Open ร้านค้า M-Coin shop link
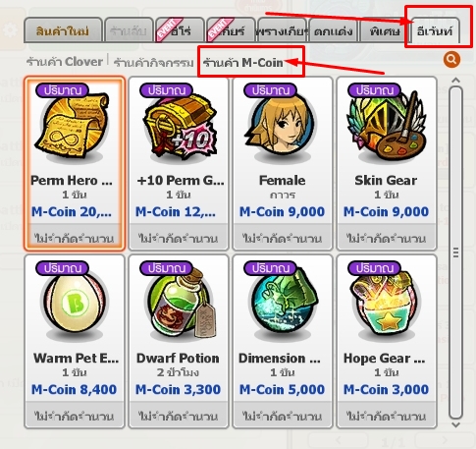This screenshot has width=476, height=449. [x=243, y=62]
